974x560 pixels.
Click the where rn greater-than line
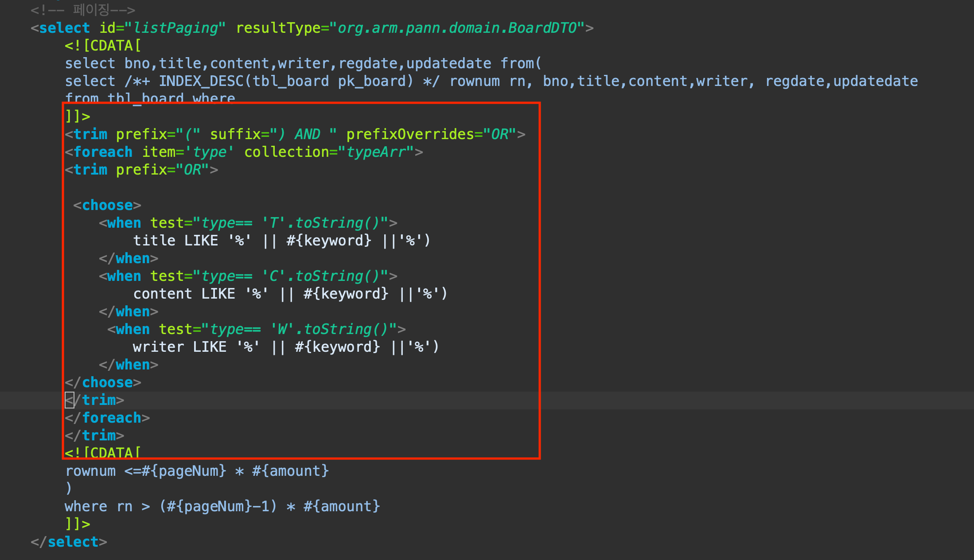(x=222, y=506)
